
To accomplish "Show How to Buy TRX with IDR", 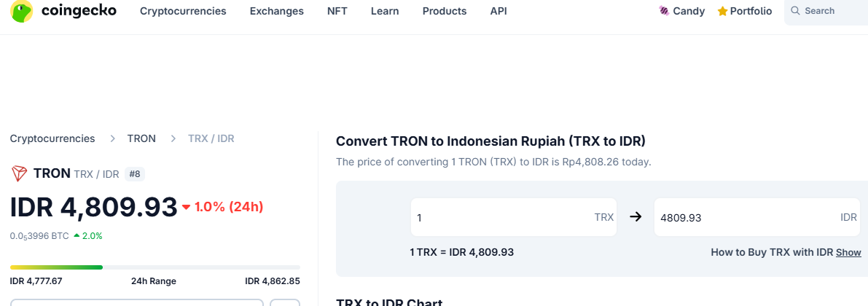I will (x=848, y=252).
